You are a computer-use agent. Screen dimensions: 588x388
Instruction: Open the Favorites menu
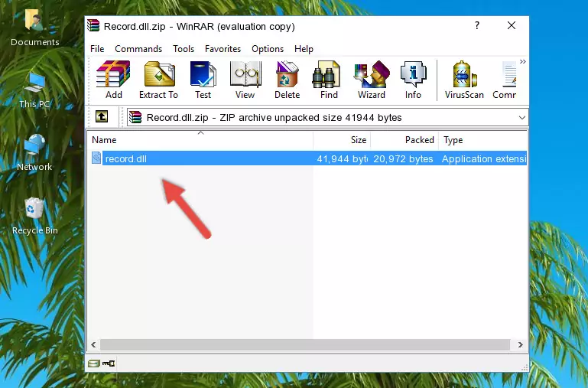tap(223, 49)
